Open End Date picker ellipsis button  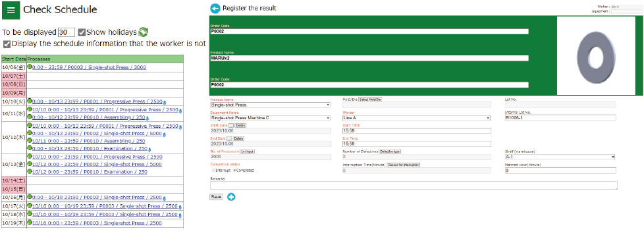pyautogui.click(x=229, y=138)
